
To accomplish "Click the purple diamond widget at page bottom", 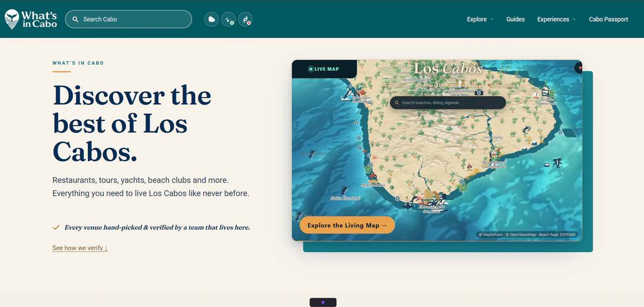I will click(x=323, y=302).
